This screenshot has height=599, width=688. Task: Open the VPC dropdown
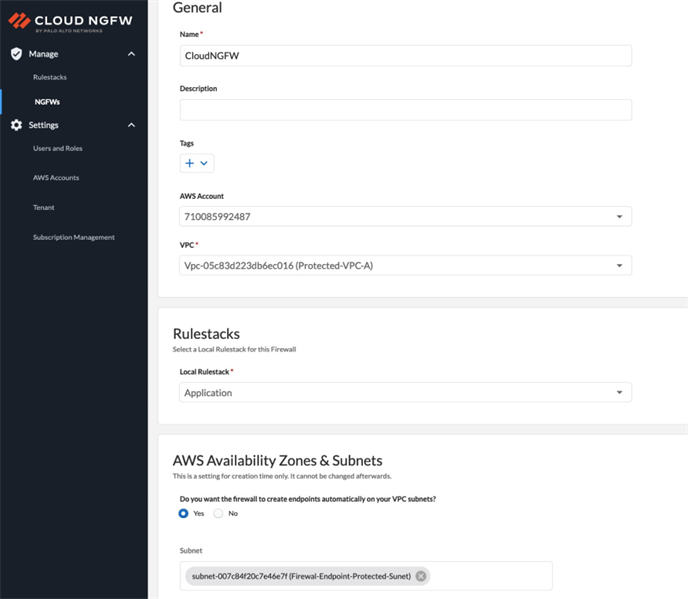[619, 266]
